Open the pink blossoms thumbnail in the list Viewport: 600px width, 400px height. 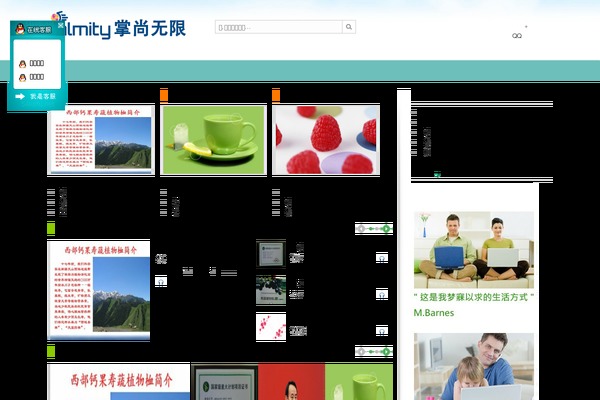tap(271, 327)
